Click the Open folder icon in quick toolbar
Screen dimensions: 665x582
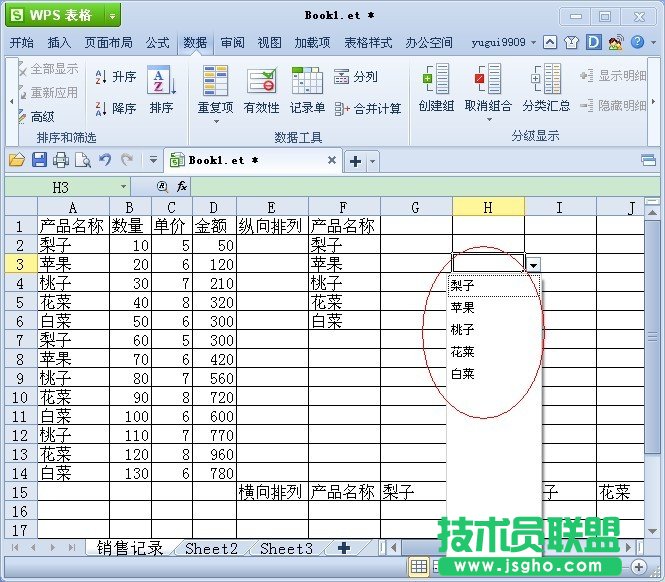[x=17, y=160]
